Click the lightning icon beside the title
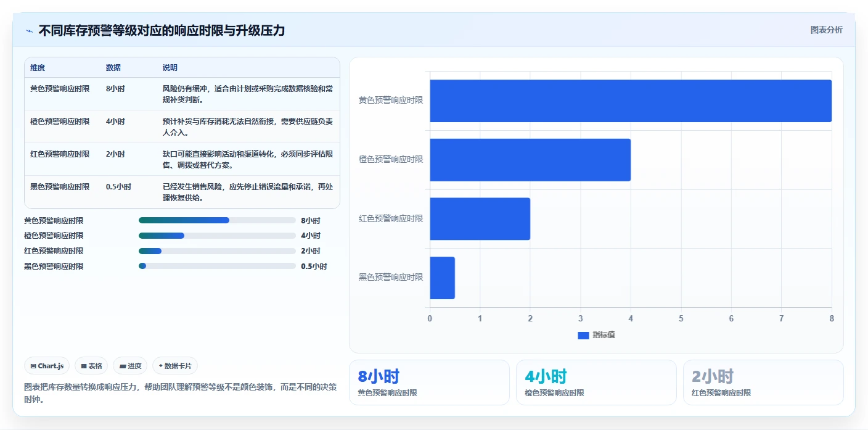 (30, 31)
